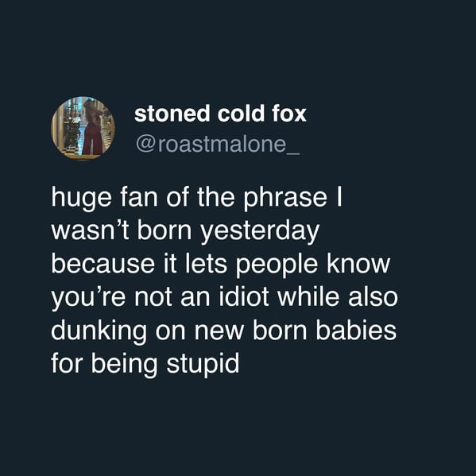Click the last line 'for being stupid'
The width and height of the screenshot is (476, 476).
pyautogui.click(x=145, y=363)
